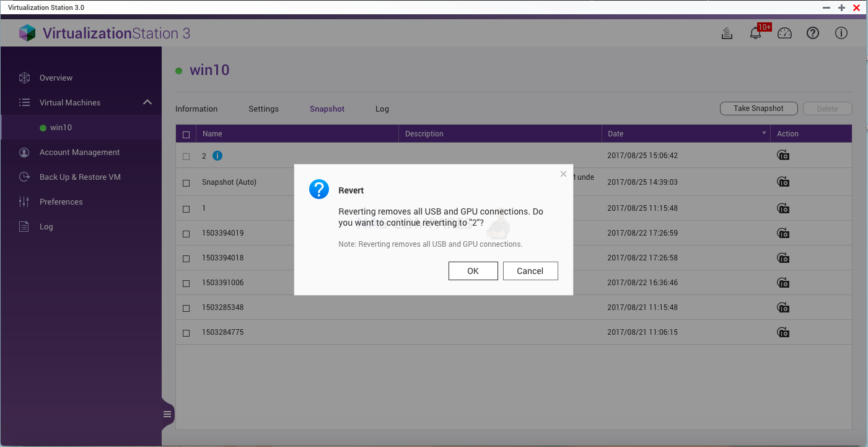Toggle the select-all checkbox in table header
Viewport: 868px width, 447px height.
pos(186,134)
